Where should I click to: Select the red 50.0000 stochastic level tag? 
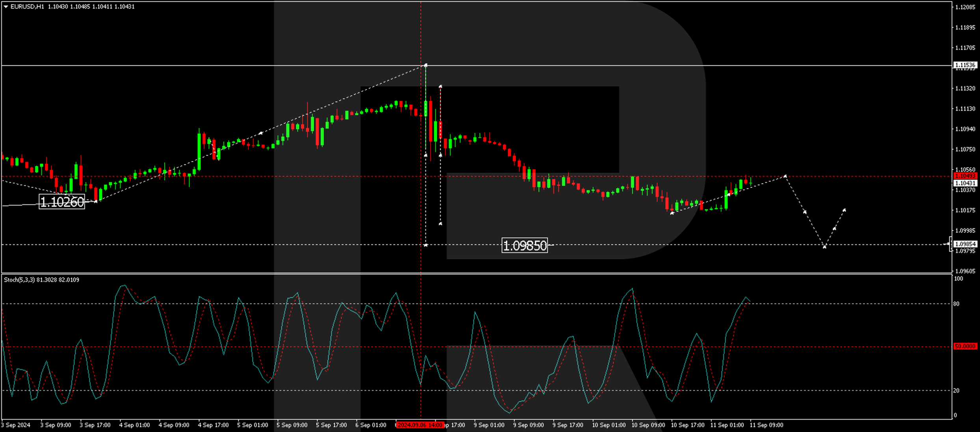(x=965, y=347)
